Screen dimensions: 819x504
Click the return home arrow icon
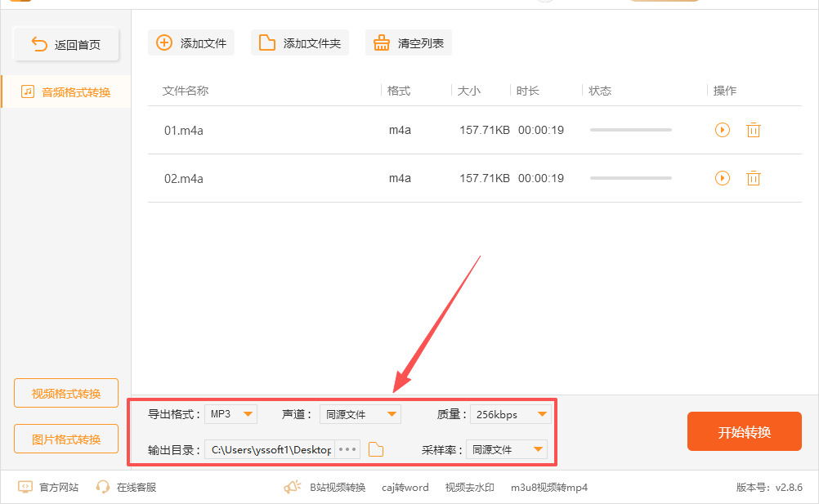[40, 44]
